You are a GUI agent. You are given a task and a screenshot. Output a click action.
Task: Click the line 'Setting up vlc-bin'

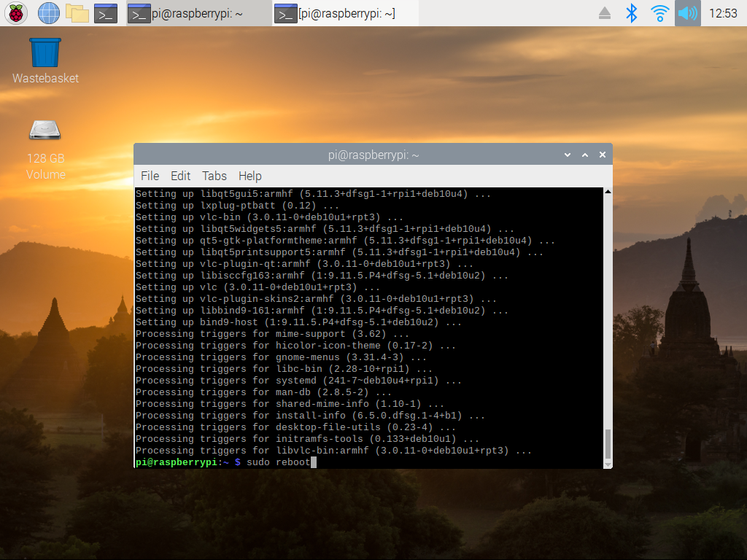pyautogui.click(x=270, y=217)
